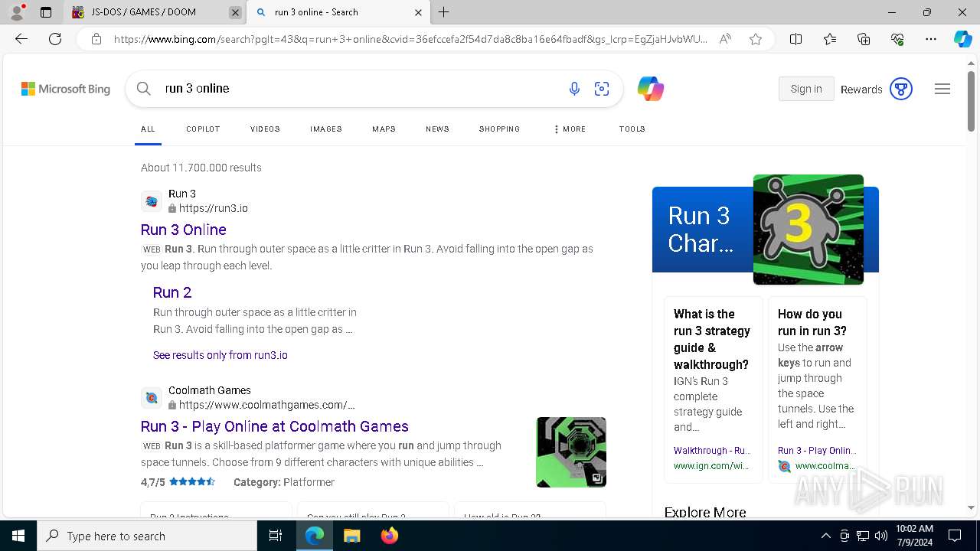Switch to the SHOPPING tab
Screen dimensions: 980x551
[499, 129]
